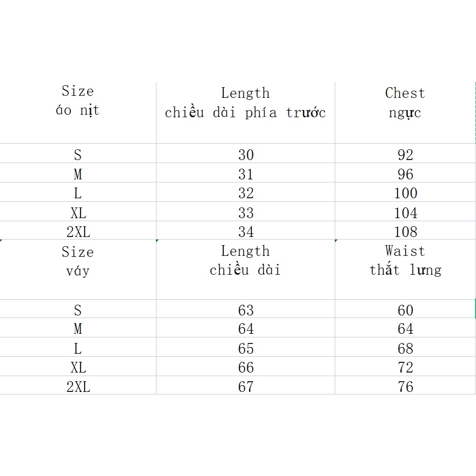Viewport: 476px width, 476px height.
Task: Click the cell with chest value 108
Action: [x=405, y=232]
